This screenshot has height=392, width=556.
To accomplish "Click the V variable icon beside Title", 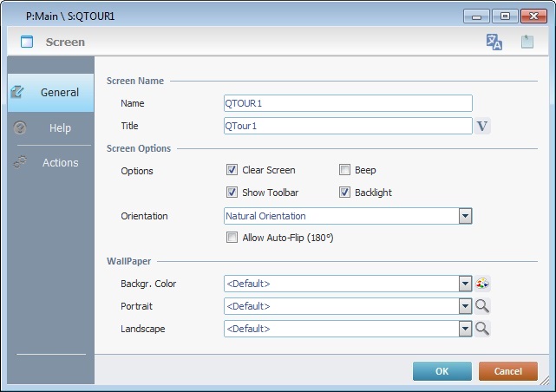I will click(x=483, y=126).
